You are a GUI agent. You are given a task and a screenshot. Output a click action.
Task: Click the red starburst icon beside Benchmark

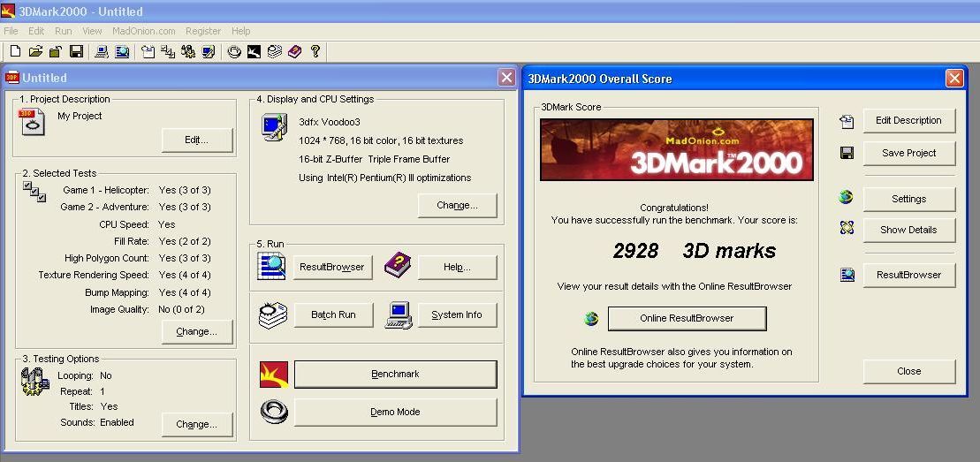(274, 375)
